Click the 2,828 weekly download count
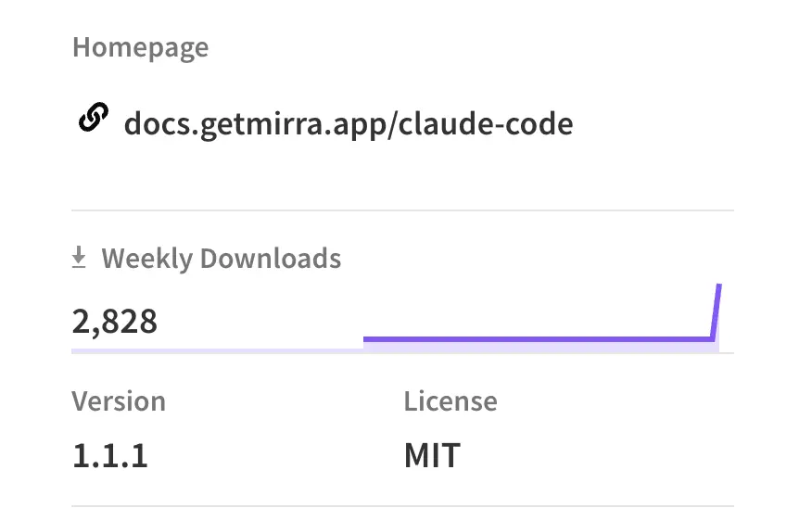812x508 pixels. [x=115, y=321]
